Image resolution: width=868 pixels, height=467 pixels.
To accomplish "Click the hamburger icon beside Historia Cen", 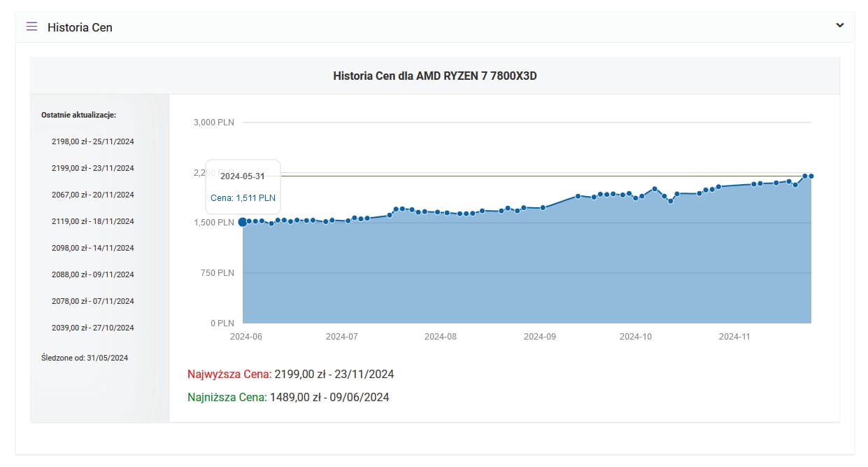I will (31, 27).
